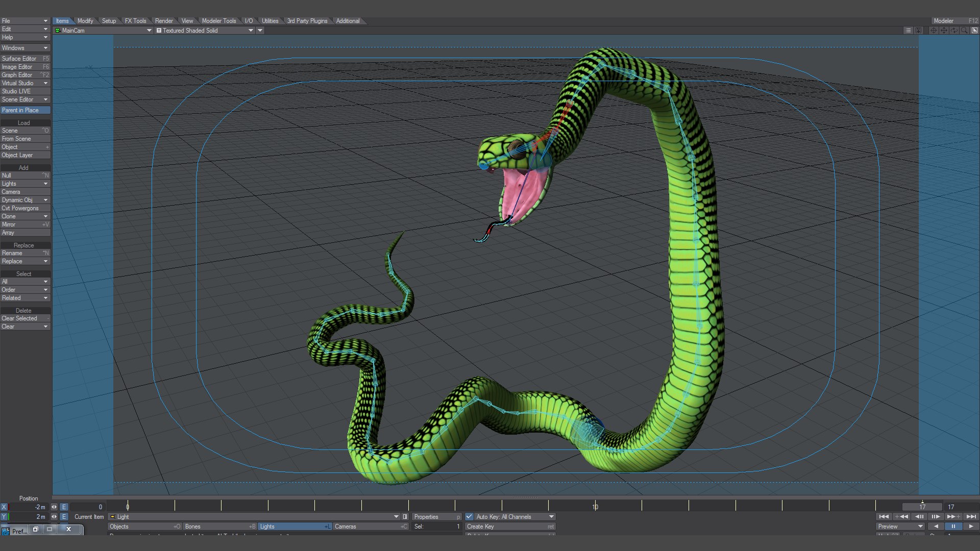
Task: Expand the Windows menu dropdown
Action: (25, 48)
